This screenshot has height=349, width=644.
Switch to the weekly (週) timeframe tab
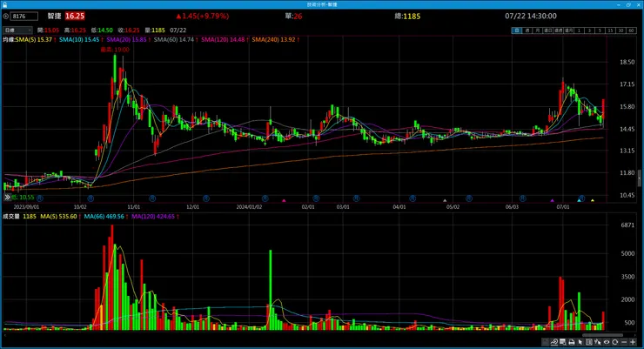tap(527, 30)
